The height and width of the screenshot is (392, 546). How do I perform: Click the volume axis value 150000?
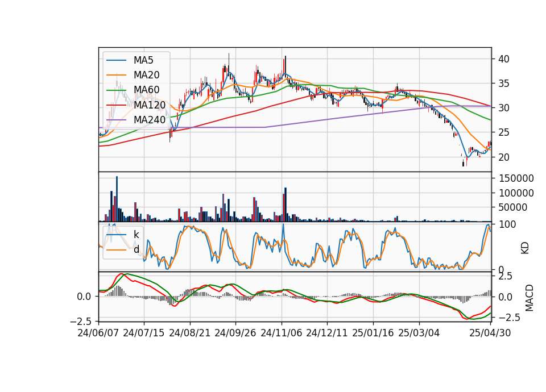click(516, 178)
